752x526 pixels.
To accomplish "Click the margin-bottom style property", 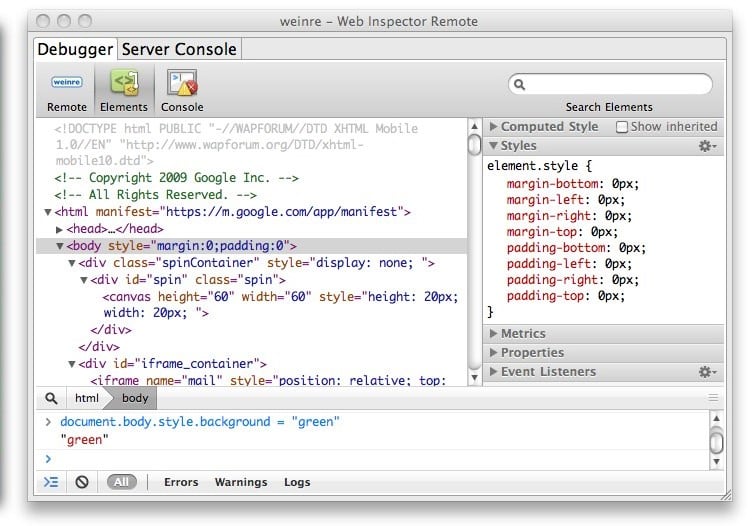I will (573, 184).
